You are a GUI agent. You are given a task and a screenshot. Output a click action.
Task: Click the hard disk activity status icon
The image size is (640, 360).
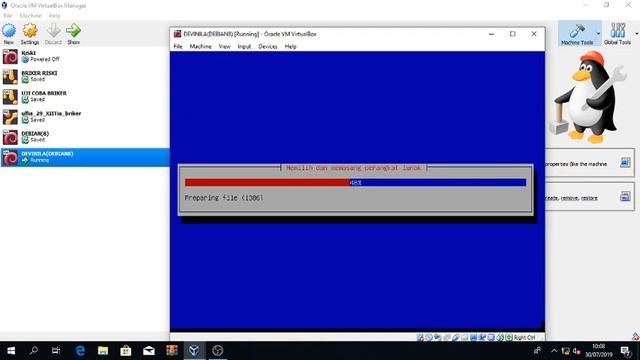coord(420,337)
